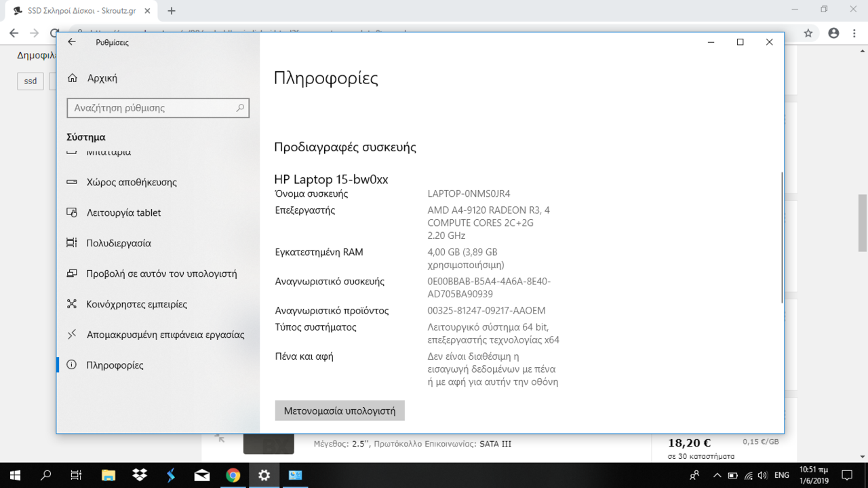
Task: Go back using the Settings back arrow
Action: coord(72,42)
